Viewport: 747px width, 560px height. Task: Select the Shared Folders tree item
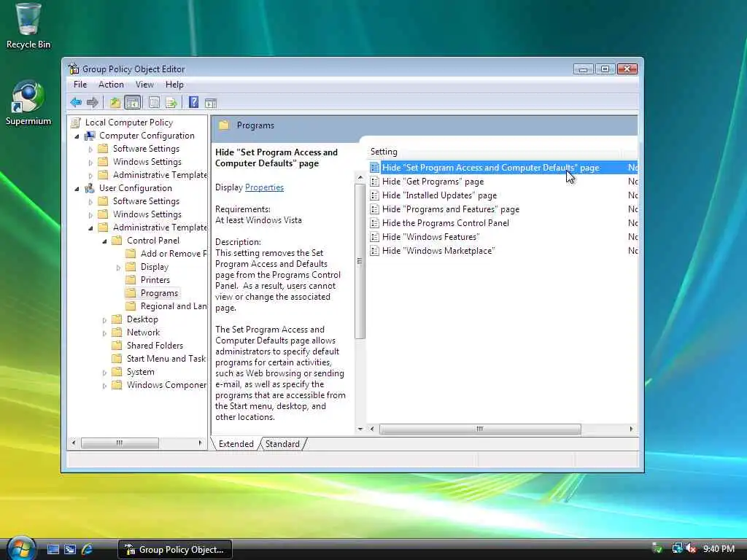pos(155,345)
